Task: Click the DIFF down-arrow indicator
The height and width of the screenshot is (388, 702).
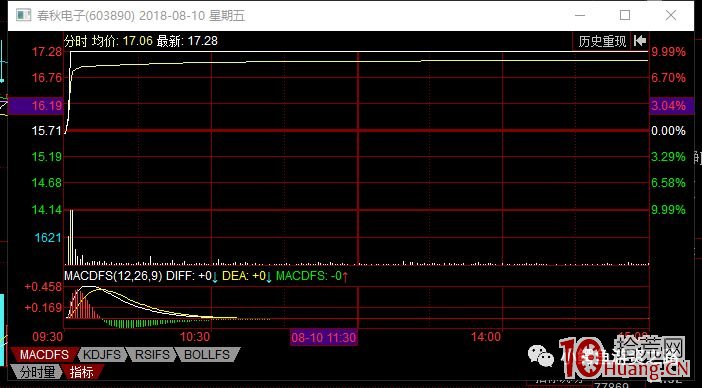Action: point(214,277)
